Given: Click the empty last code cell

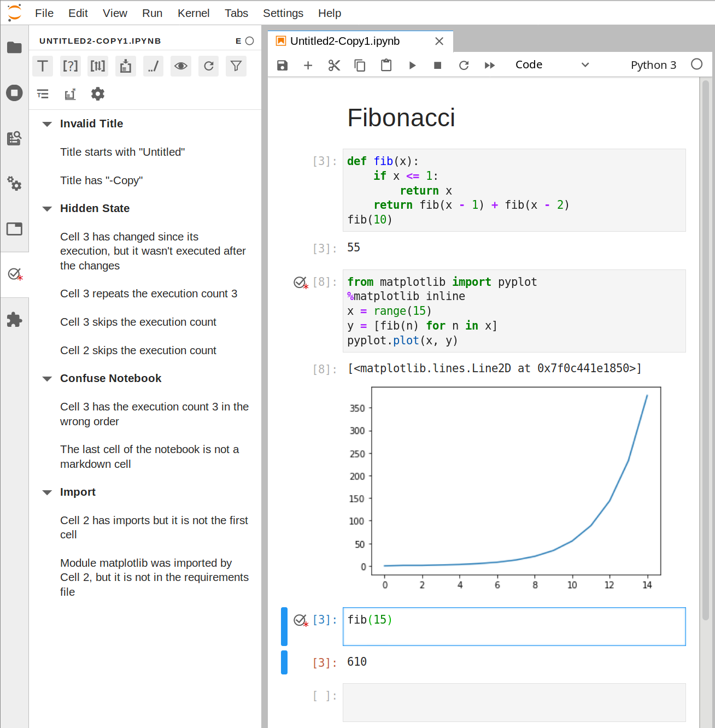Looking at the screenshot, I should [x=514, y=702].
